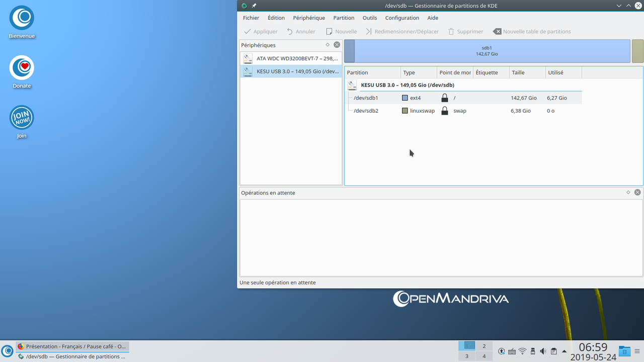Click the panel settings hamburger icon

coord(638,351)
